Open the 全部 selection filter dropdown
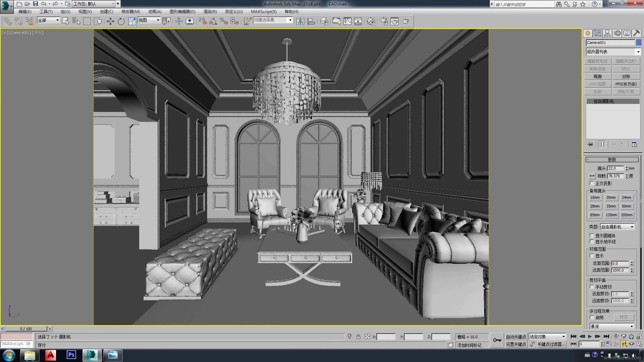This screenshot has width=644, height=362. pyautogui.click(x=57, y=20)
